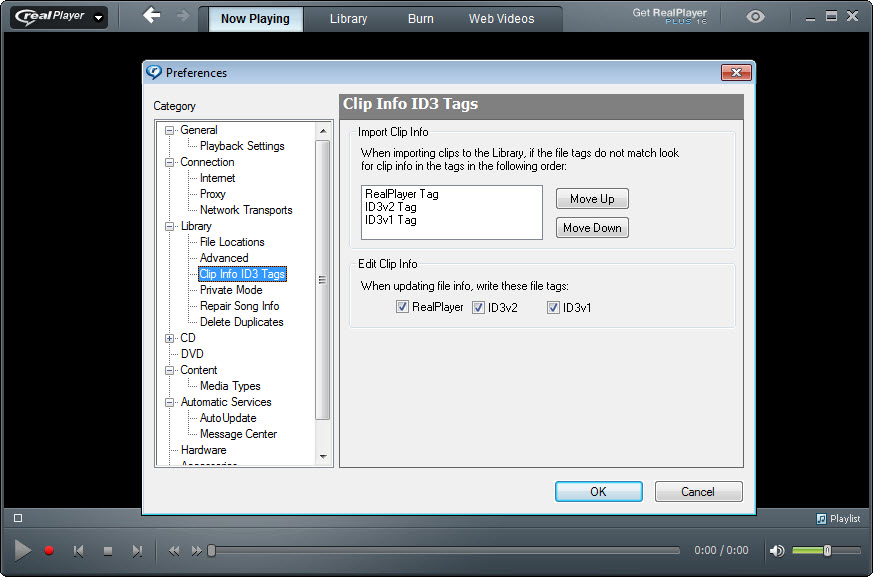
Task: Select Advanced under Library
Action: tap(224, 258)
